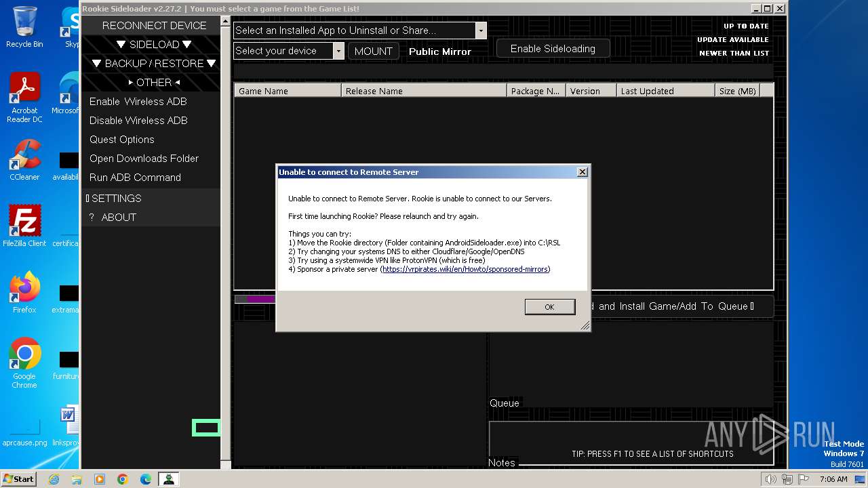This screenshot has width=868, height=488.
Task: Click the Windows Media Player taskbar icon
Action: click(x=100, y=479)
